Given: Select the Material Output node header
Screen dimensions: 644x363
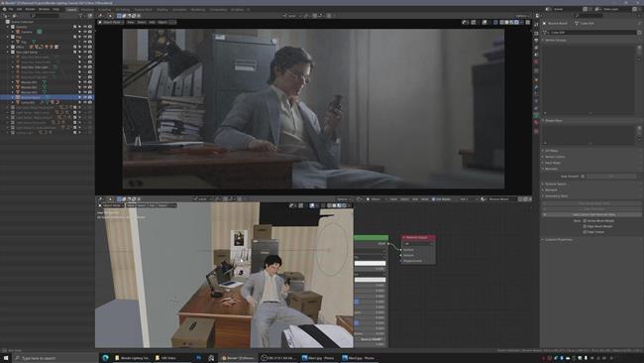Looking at the screenshot, I should (418, 238).
